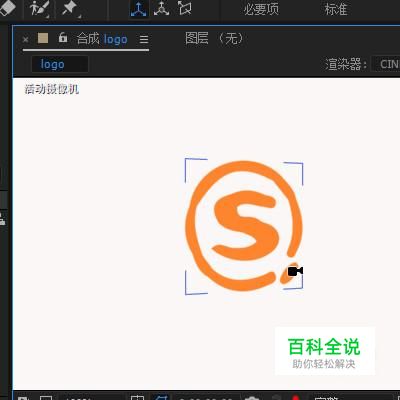Image resolution: width=400 pixels, height=400 pixels.
Task: Select the Puppet Pin tool
Action: [70, 8]
